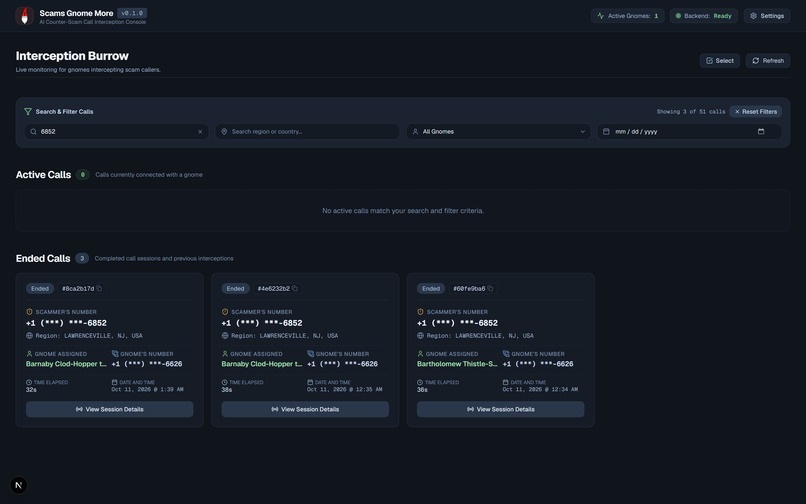This screenshot has height=504, width=806.
Task: Click the clock Time Elapsed icon on card #60fe9ba6
Action: 420,382
